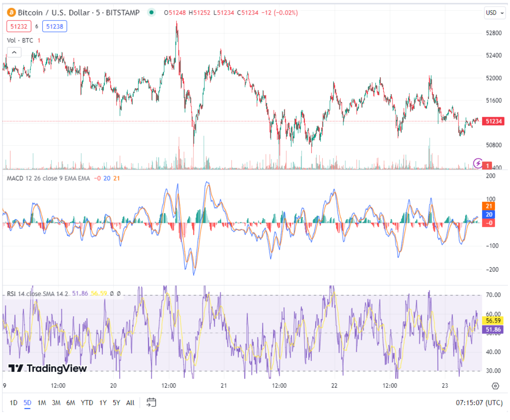The height and width of the screenshot is (420, 510).
Task: Click the blue 51238 buy price button
Action: click(x=55, y=26)
